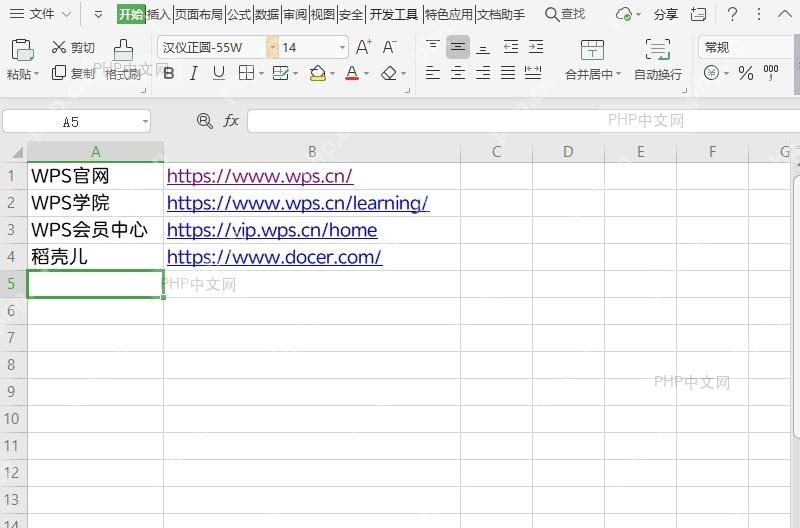Image resolution: width=800 pixels, height=528 pixels.
Task: Click the currency format icon
Action: coord(711,73)
